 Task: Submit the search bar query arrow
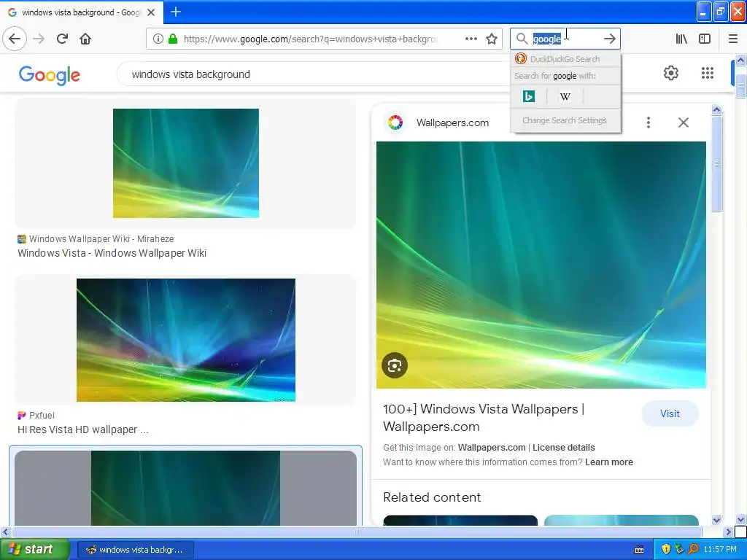[x=610, y=39]
